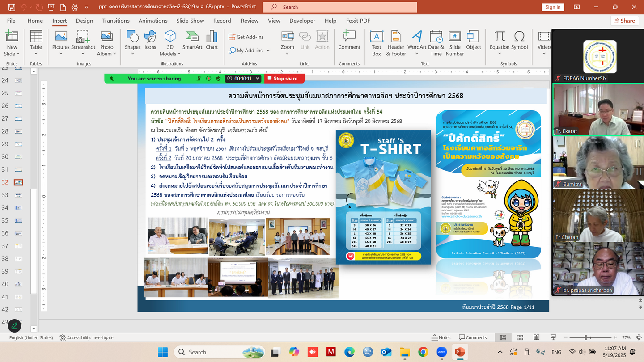Open File Explorer from the taskbar
Image resolution: width=644 pixels, height=362 pixels.
tap(404, 352)
